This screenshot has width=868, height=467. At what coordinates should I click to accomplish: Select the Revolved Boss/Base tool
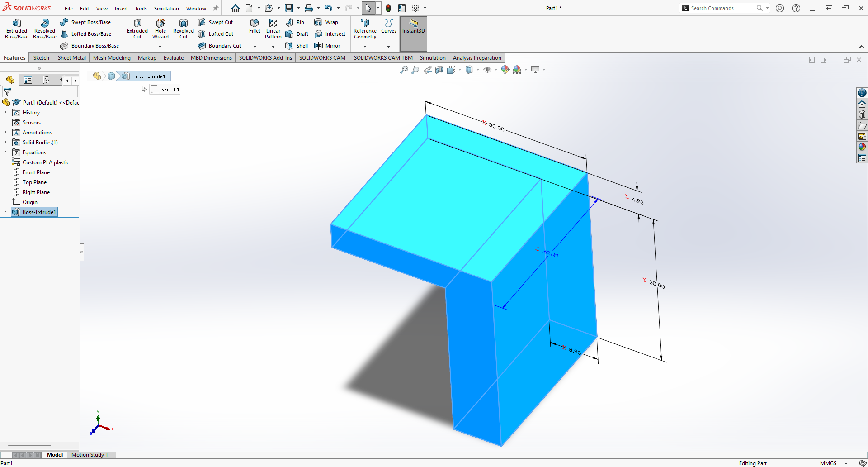[x=45, y=29]
